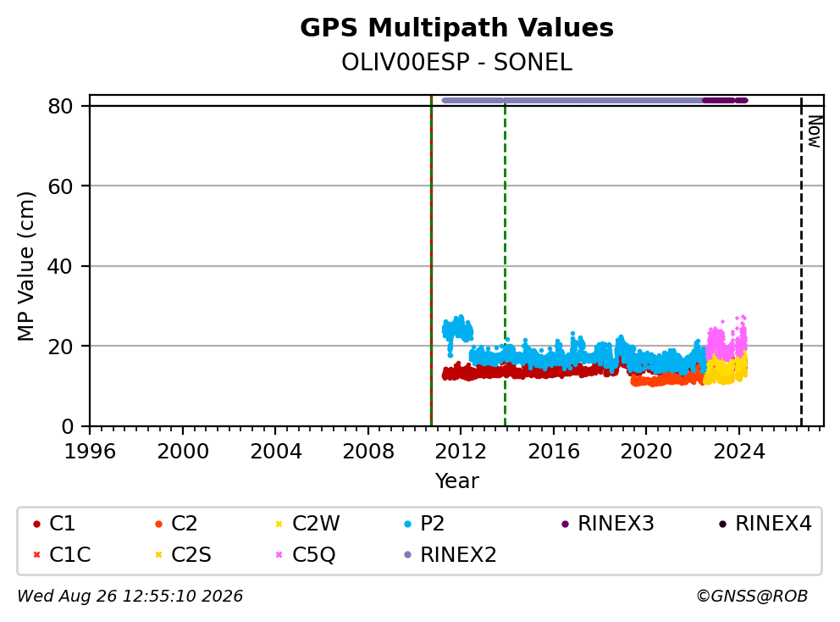Click the green dashed vertical line near 2014
This screenshot has width=840, height=622.
(x=506, y=262)
